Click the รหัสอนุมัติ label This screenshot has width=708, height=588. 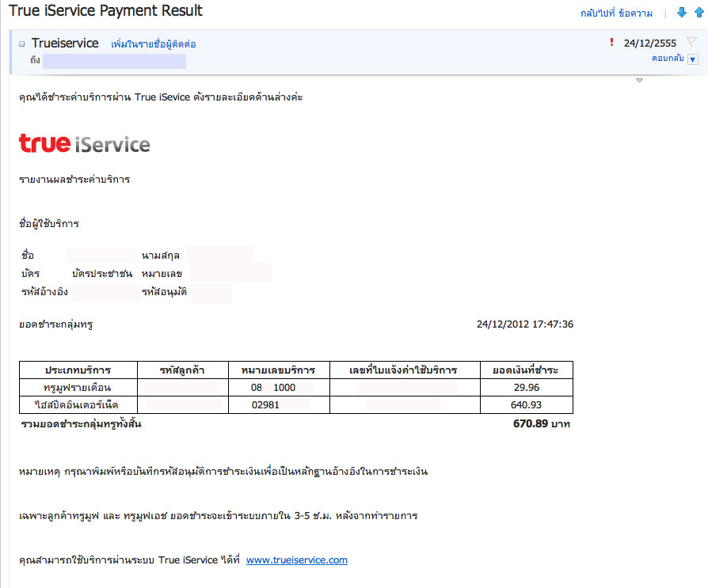pyautogui.click(x=165, y=292)
